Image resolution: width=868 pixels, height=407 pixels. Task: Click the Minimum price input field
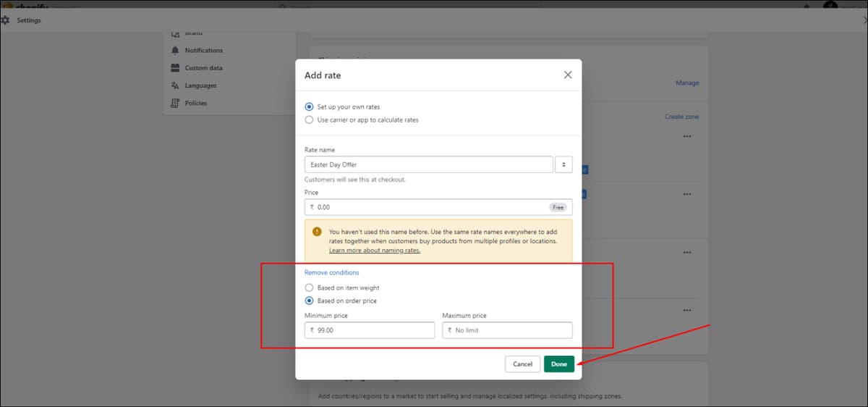point(370,330)
